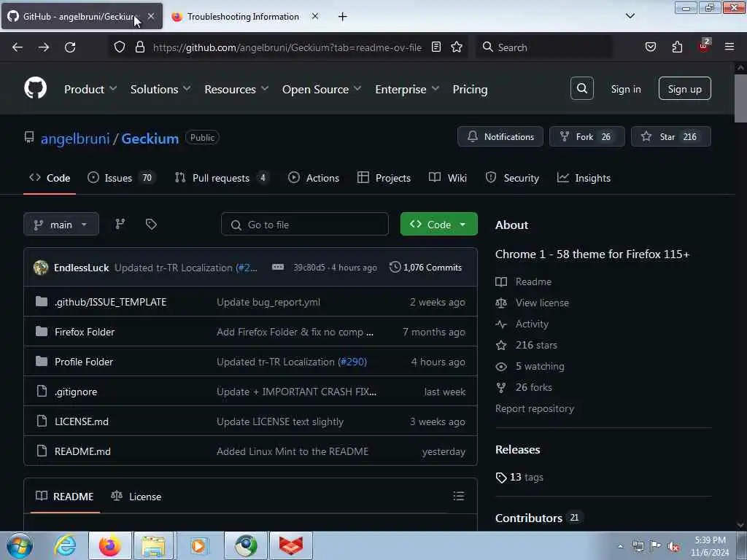Image resolution: width=747 pixels, height=560 pixels.
Task: Open the uBlock extension icon with badge 2
Action: pos(704,46)
